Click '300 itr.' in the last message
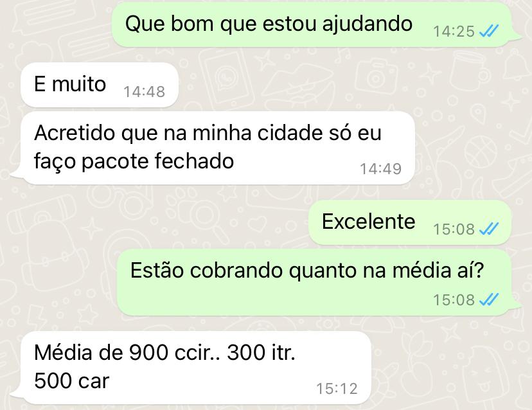This screenshot has height=410, width=532. (x=261, y=352)
